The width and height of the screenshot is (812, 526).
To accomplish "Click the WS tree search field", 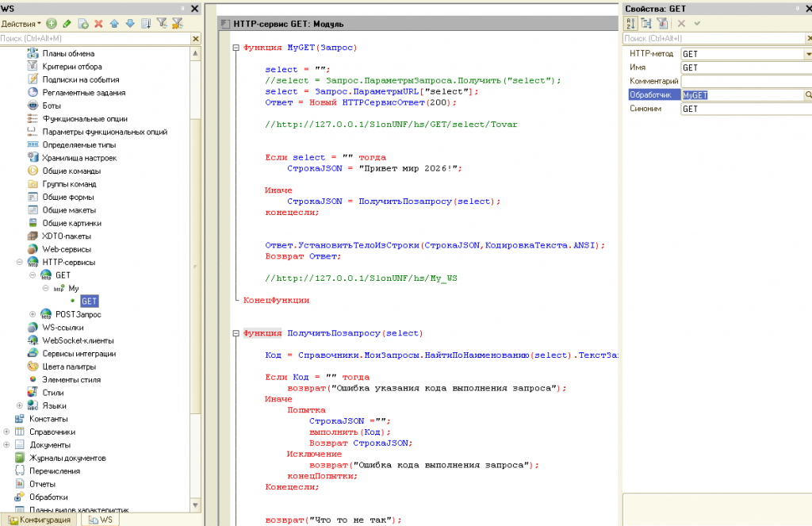I will [x=95, y=38].
